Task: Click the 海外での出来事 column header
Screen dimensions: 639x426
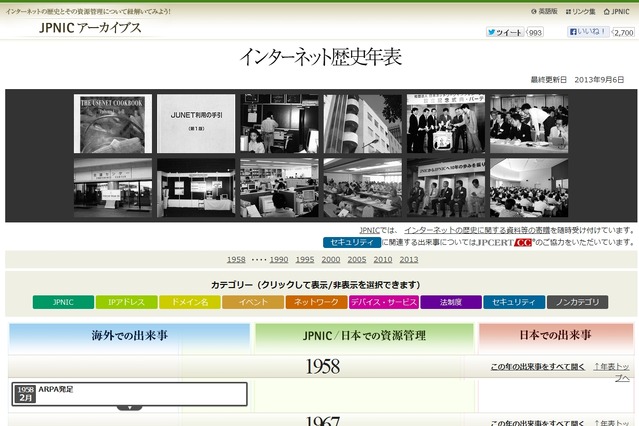Action: pyautogui.click(x=130, y=338)
